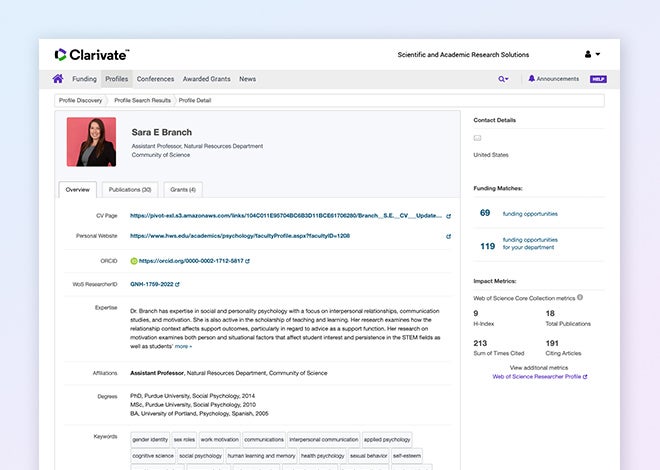Open CV Page external link icon
The image size is (660, 470).
click(x=448, y=215)
